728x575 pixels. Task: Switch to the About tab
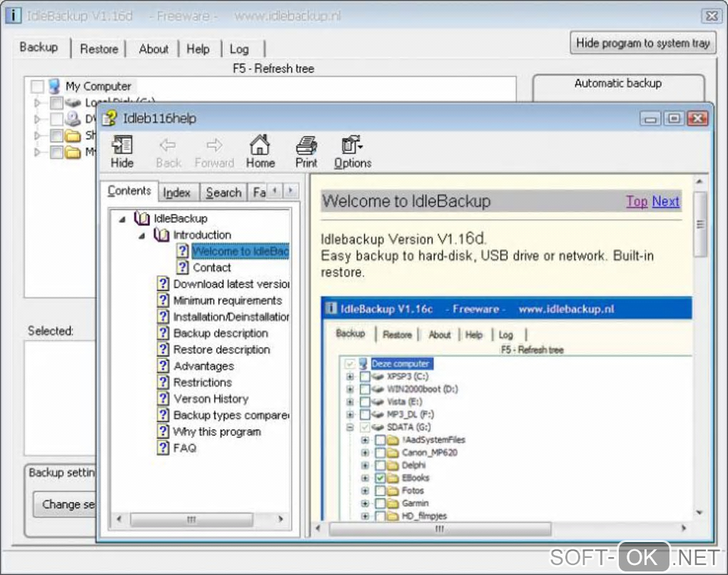153,49
